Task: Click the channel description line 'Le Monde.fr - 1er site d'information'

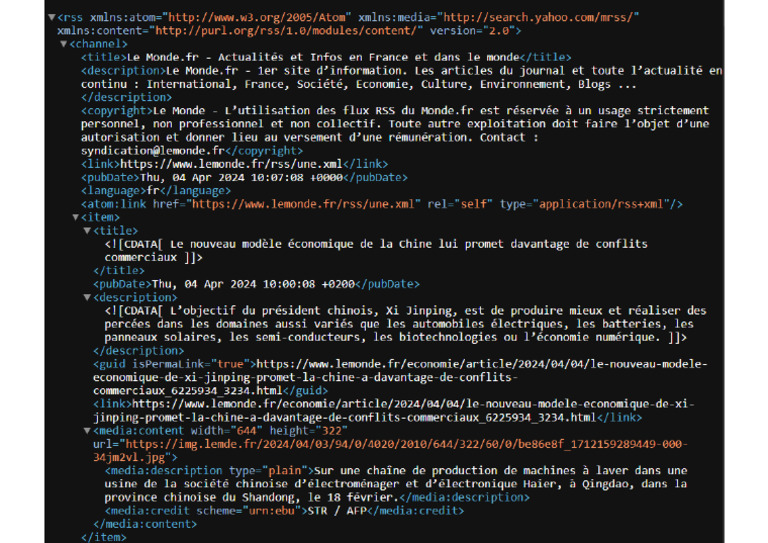Action: coord(402,71)
